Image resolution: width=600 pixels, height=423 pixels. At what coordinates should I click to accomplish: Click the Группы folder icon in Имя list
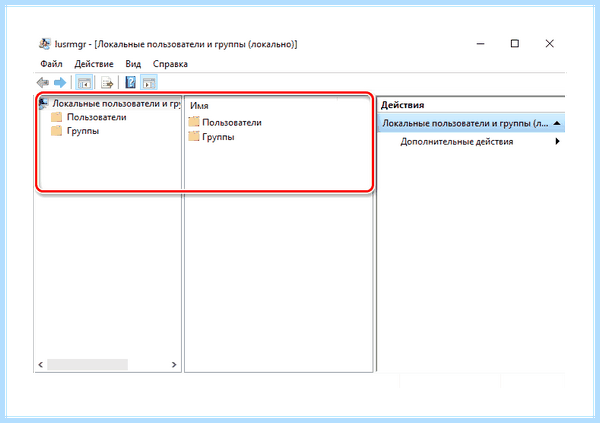[x=194, y=136]
